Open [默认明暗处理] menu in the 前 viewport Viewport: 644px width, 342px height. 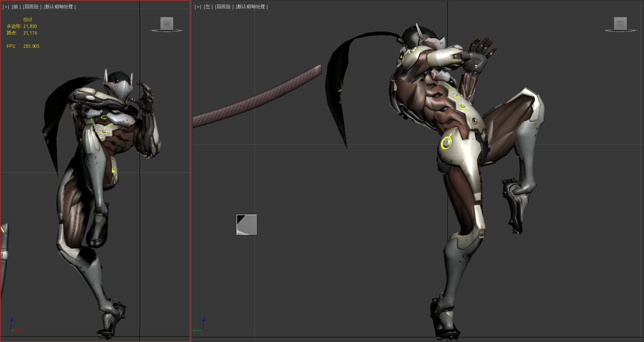[x=60, y=7]
